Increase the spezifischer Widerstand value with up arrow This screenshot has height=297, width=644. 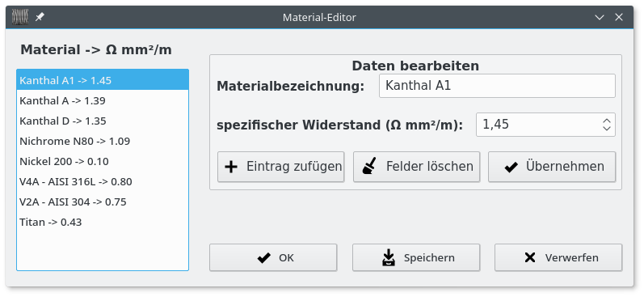pos(607,121)
